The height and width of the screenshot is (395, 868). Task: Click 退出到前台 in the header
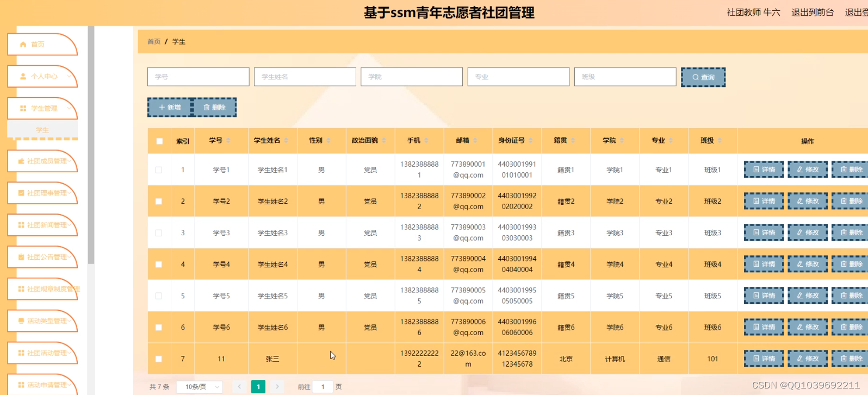[813, 12]
